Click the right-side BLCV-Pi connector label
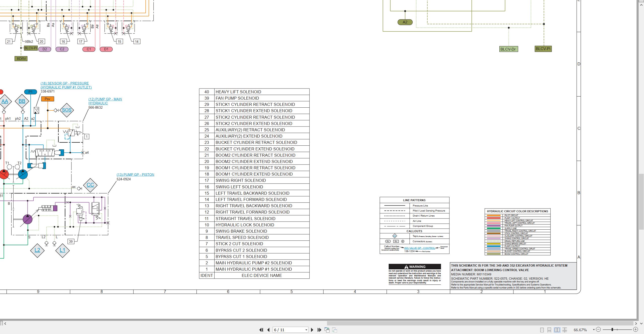The width and height of the screenshot is (644, 334). point(543,49)
